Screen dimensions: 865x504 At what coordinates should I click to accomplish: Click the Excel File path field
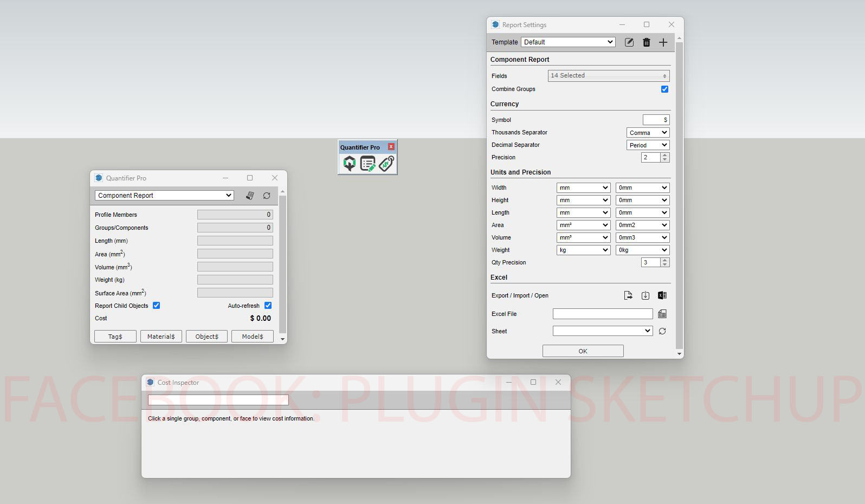click(603, 314)
